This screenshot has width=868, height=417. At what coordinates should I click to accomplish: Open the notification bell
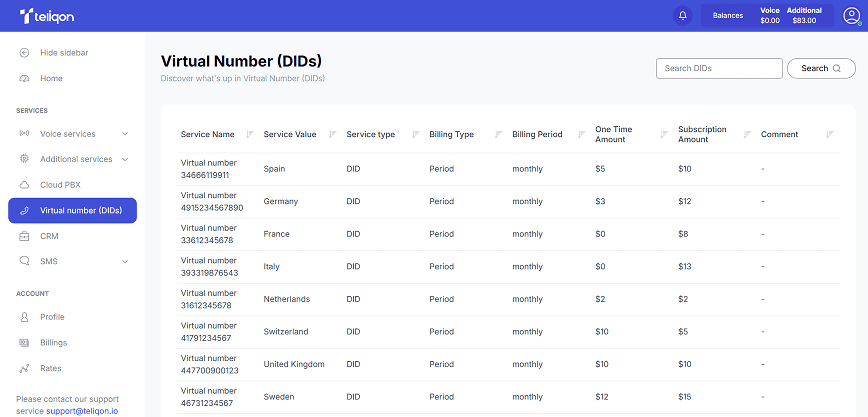click(682, 15)
